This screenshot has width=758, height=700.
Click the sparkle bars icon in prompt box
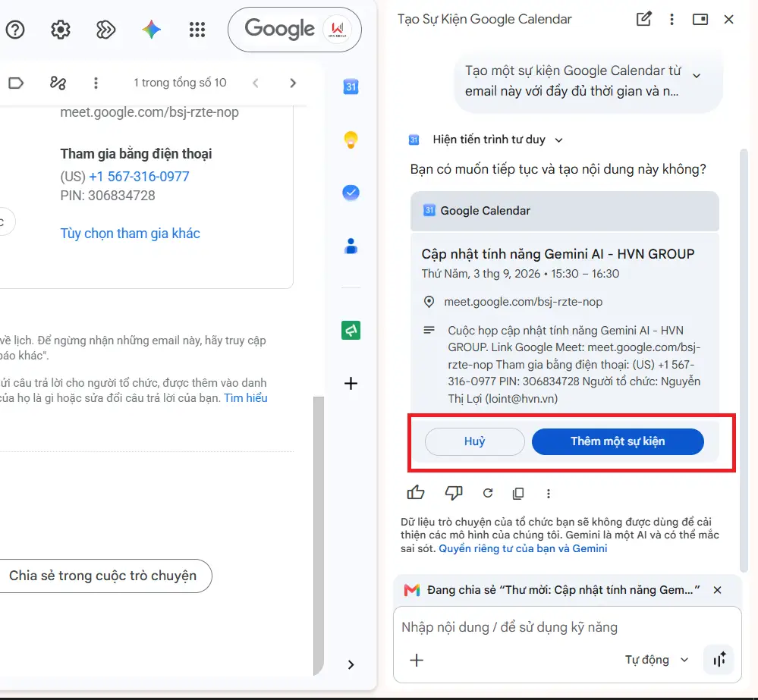click(719, 659)
